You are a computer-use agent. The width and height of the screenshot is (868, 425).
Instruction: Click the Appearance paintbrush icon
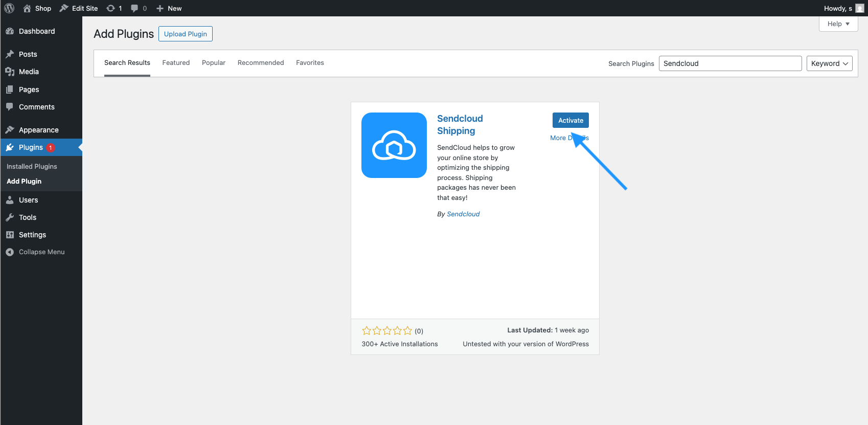click(10, 130)
